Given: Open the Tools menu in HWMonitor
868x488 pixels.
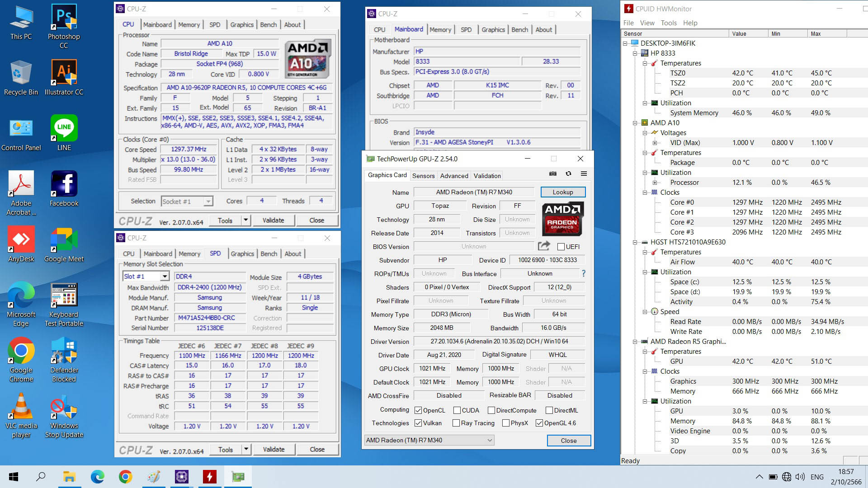Looking at the screenshot, I should coord(669,23).
